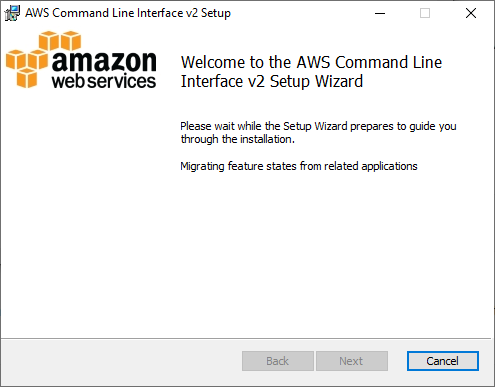Click the "Please wait while" paragraph
Screen dimensions: 495x388
pos(318,132)
